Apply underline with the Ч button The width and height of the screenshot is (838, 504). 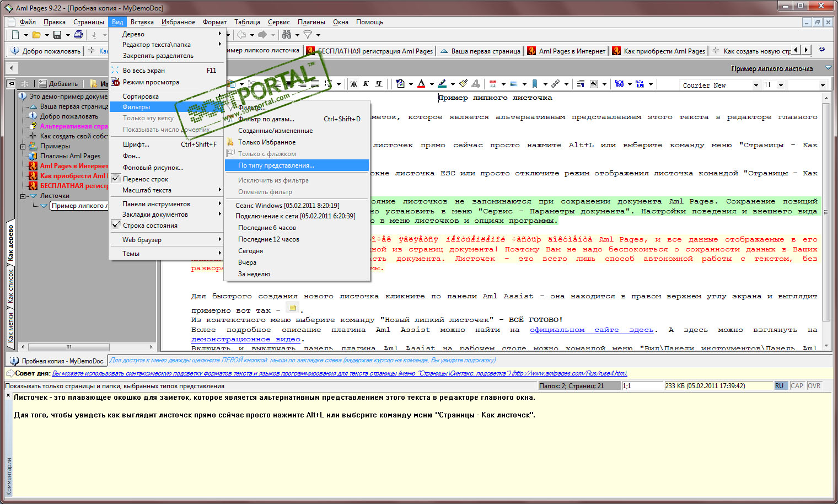click(379, 84)
